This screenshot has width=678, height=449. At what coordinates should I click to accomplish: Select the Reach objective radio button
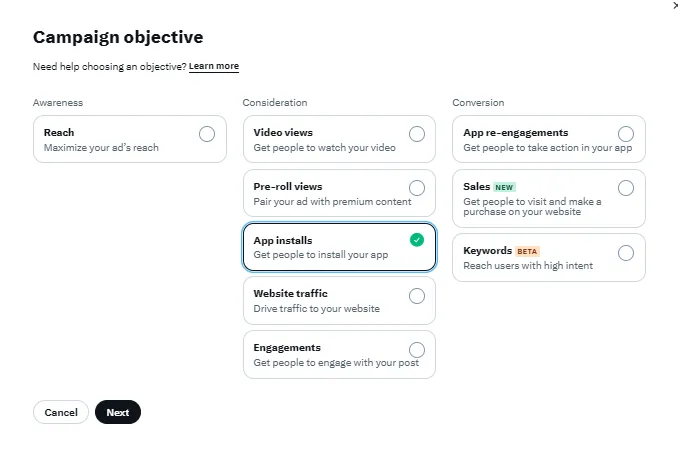click(207, 134)
